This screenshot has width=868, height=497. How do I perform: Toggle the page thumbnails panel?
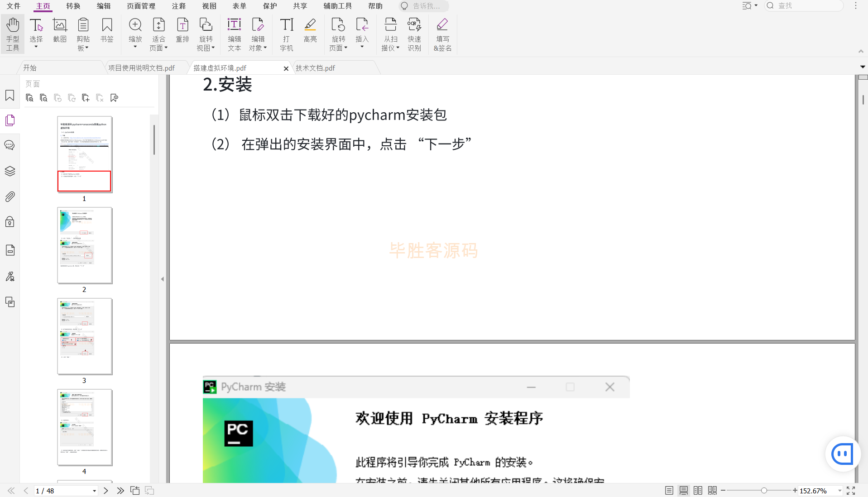(x=10, y=120)
